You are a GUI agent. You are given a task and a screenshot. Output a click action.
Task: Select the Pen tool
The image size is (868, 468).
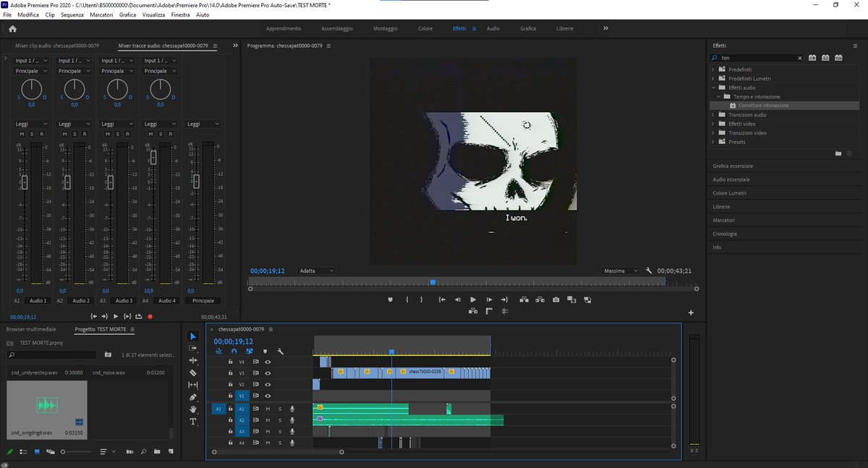click(193, 397)
